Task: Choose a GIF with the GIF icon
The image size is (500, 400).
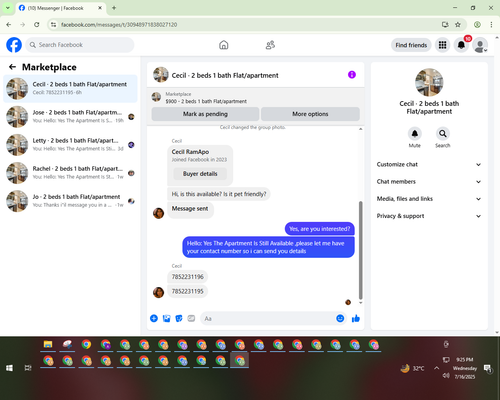Action: coord(191,318)
